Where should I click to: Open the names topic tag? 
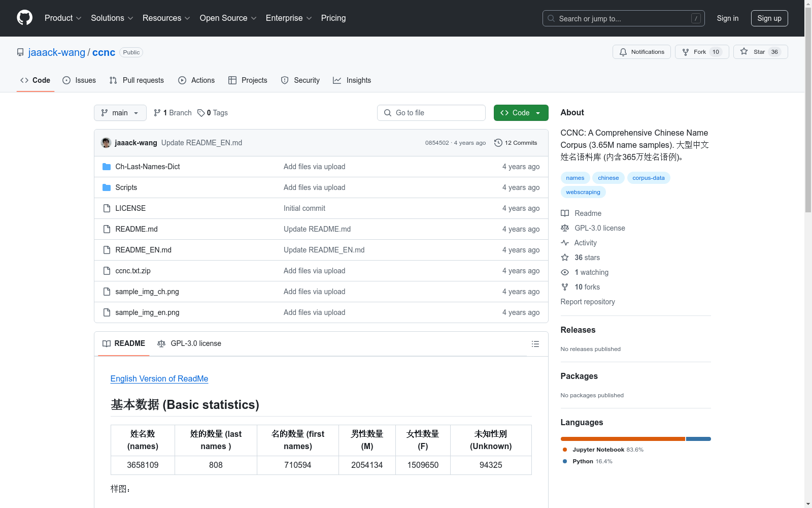coord(575,178)
